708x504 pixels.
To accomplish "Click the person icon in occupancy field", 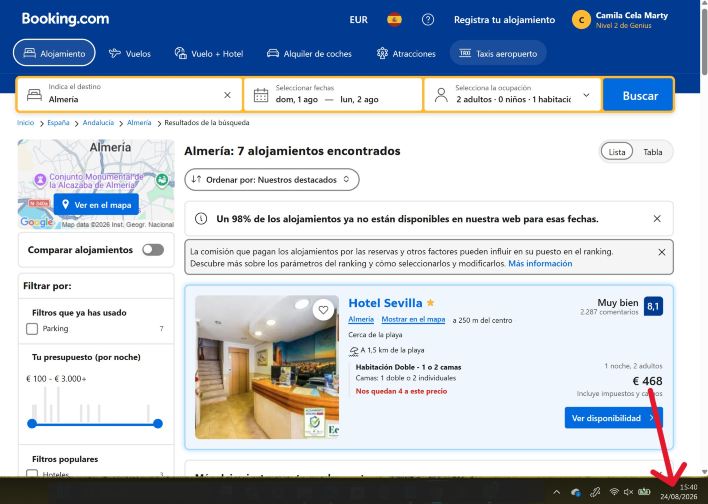I will 441,95.
